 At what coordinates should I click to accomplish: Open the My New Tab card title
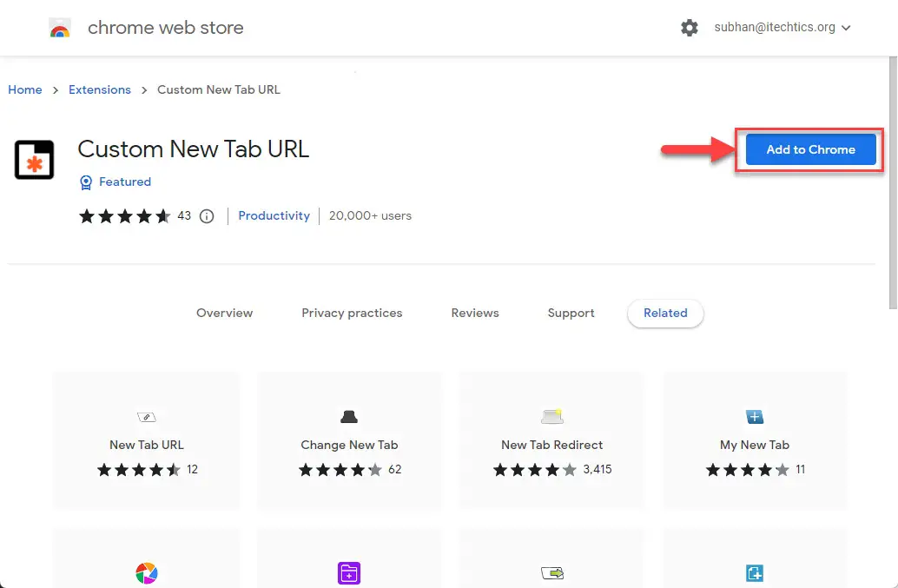754,445
